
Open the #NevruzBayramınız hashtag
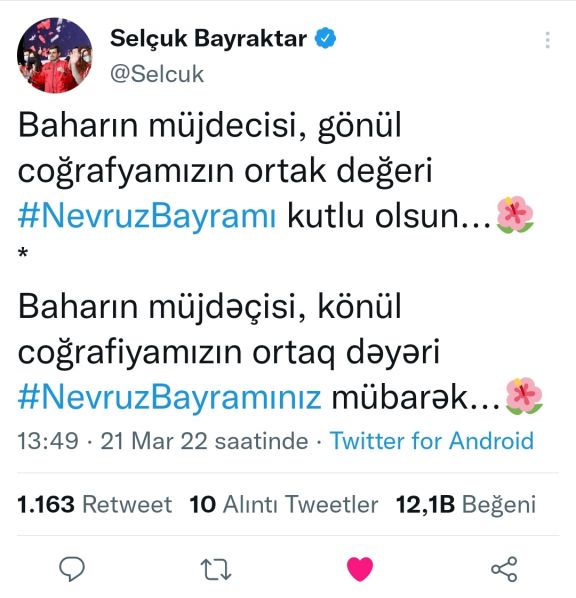169,398
